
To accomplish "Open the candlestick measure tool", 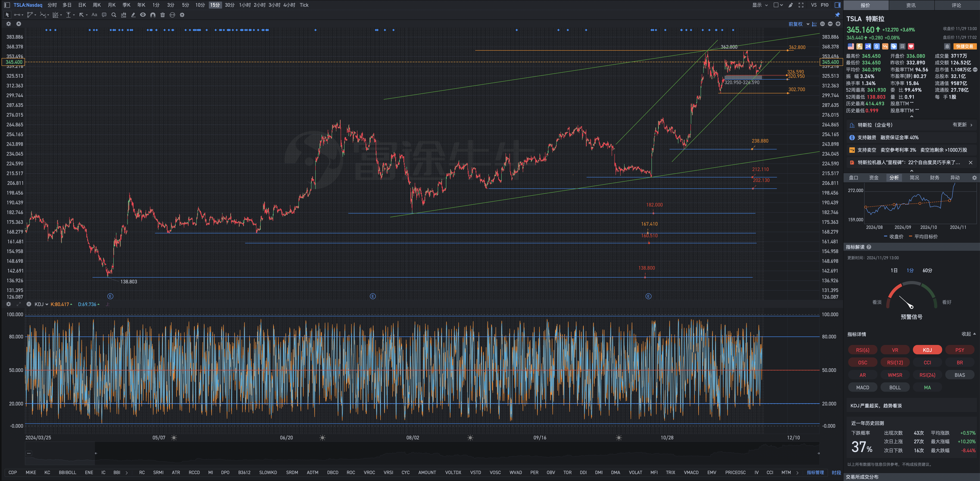I will 124,15.
